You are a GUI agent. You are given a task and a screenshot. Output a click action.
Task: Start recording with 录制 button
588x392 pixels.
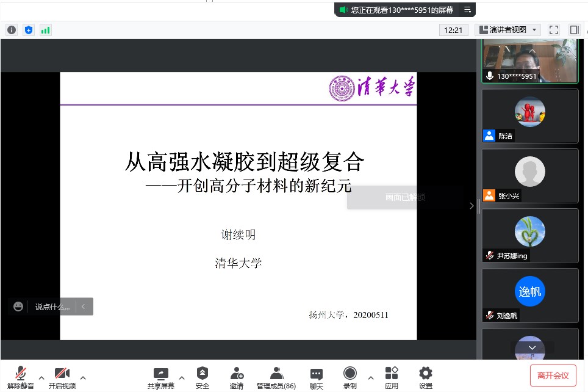(x=350, y=377)
